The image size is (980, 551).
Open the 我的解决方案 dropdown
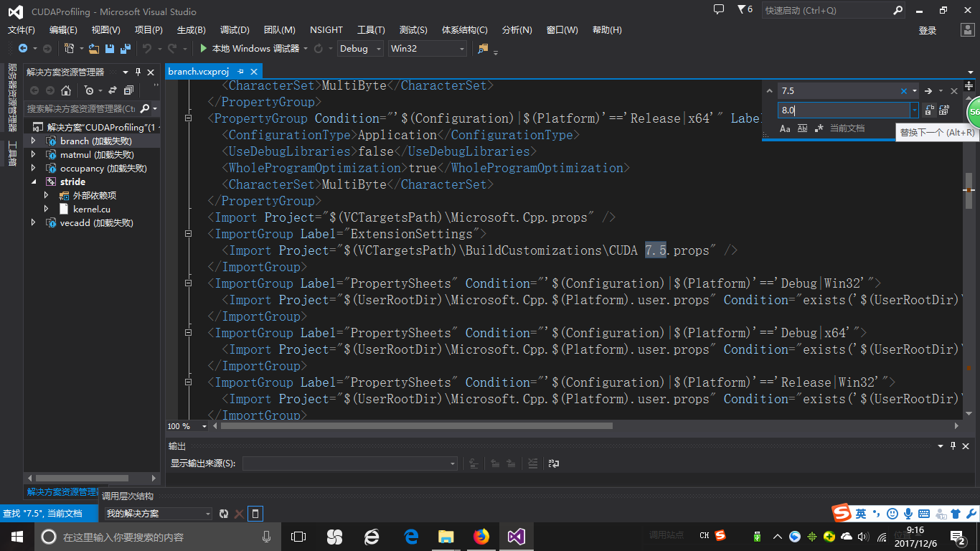[x=159, y=514]
